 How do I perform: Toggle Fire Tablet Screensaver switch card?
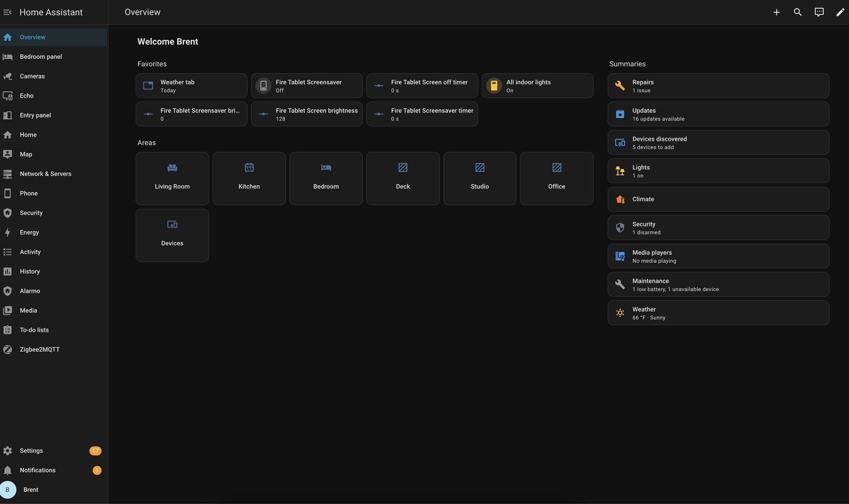307,85
